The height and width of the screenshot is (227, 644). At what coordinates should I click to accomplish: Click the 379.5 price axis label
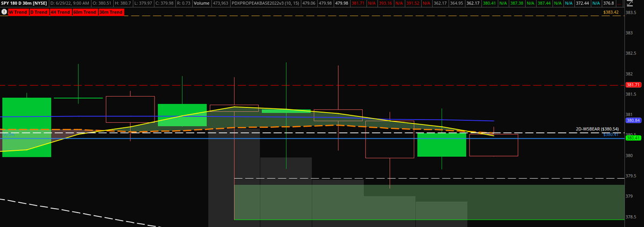click(x=631, y=176)
